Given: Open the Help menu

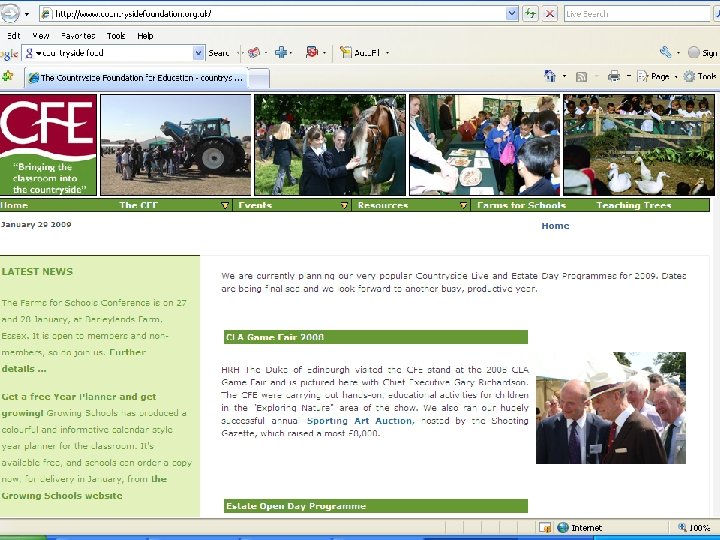Looking at the screenshot, I should point(145,36).
